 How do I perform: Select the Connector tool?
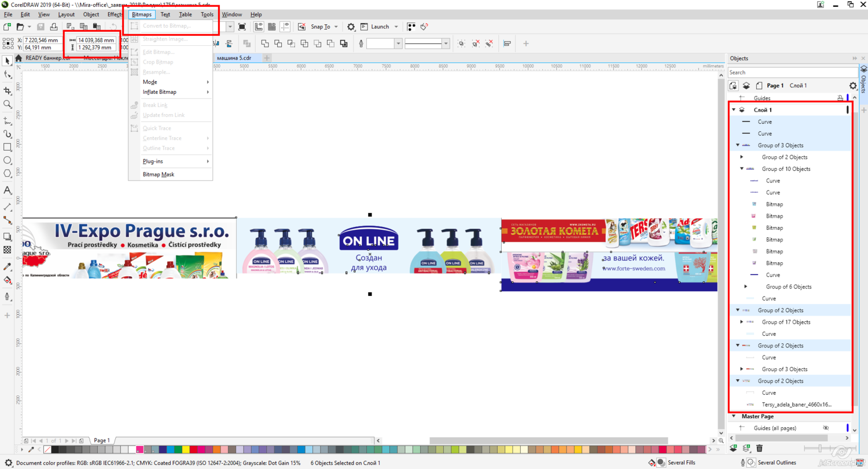pyautogui.click(x=8, y=220)
